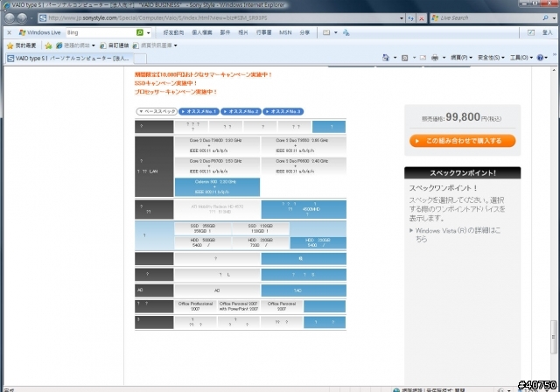Click the Help question mark icon
The height and width of the screenshot is (392, 560).
[x=540, y=58]
